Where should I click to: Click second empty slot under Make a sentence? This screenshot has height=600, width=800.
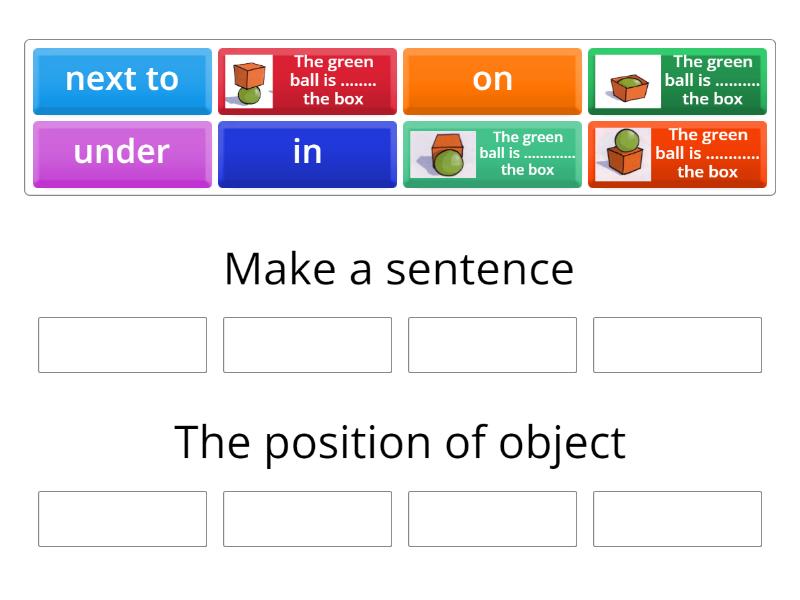[x=307, y=345]
